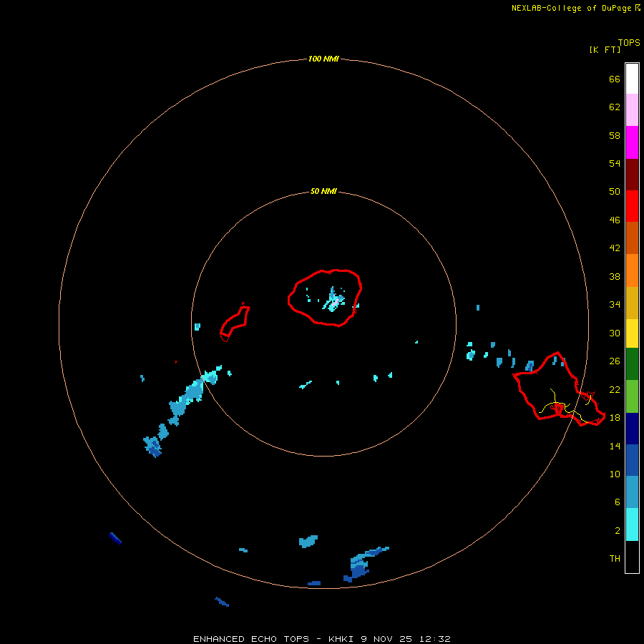Click legend value 58

[x=615, y=135]
